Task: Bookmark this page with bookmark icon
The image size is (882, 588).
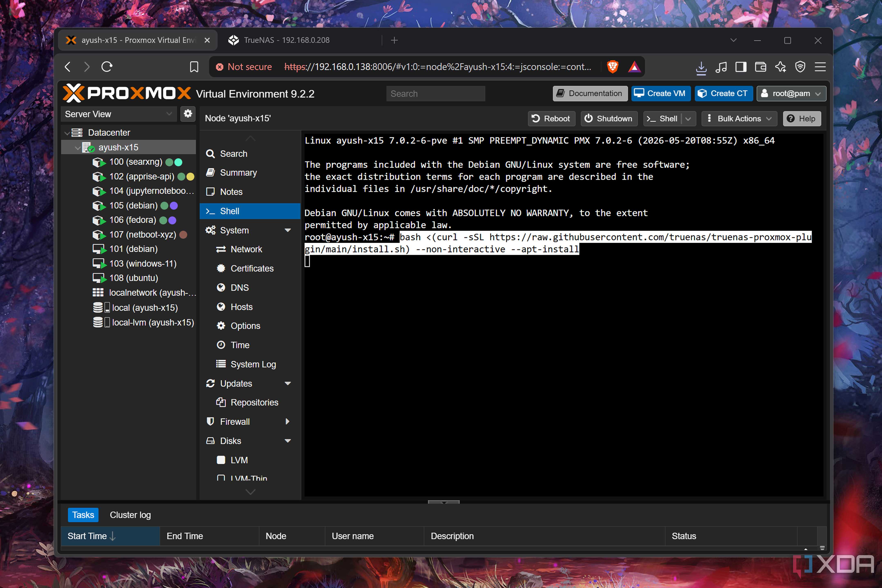Action: [x=194, y=67]
